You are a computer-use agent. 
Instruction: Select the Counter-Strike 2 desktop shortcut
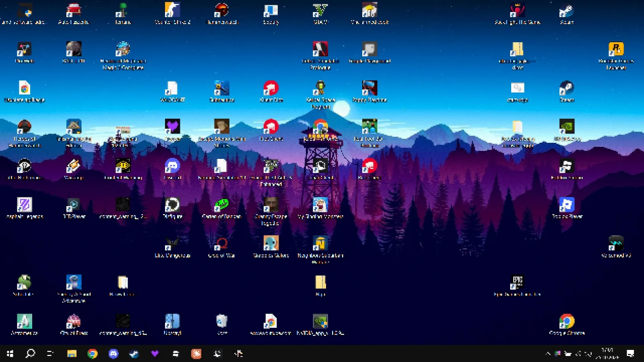(173, 14)
